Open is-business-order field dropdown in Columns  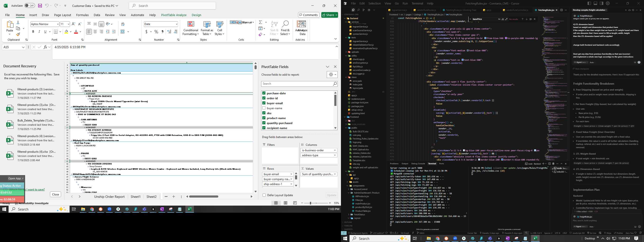335,150
